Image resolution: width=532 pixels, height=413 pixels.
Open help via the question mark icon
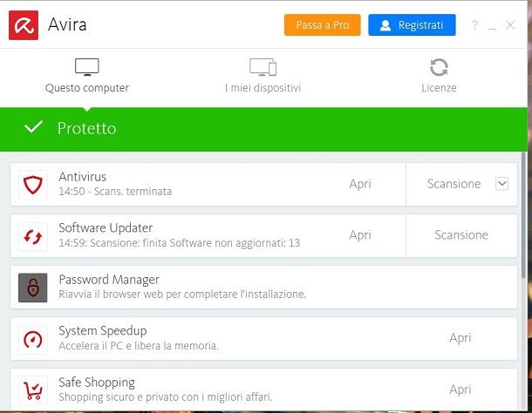(x=475, y=25)
